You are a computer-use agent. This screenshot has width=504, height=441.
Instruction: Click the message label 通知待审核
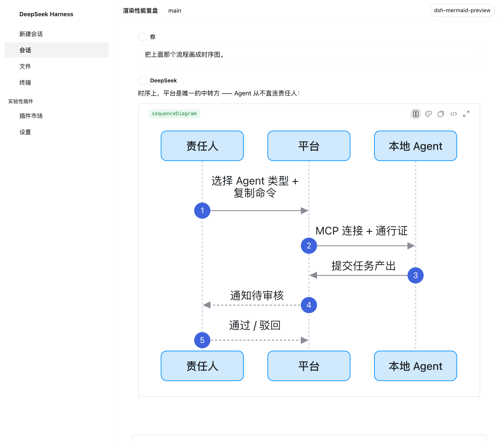[x=257, y=296]
